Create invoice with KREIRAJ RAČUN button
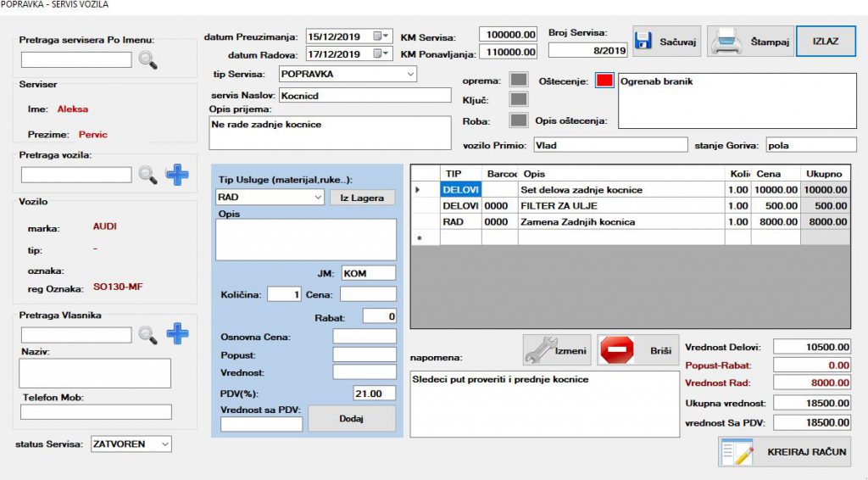The image size is (868, 480). [x=784, y=451]
